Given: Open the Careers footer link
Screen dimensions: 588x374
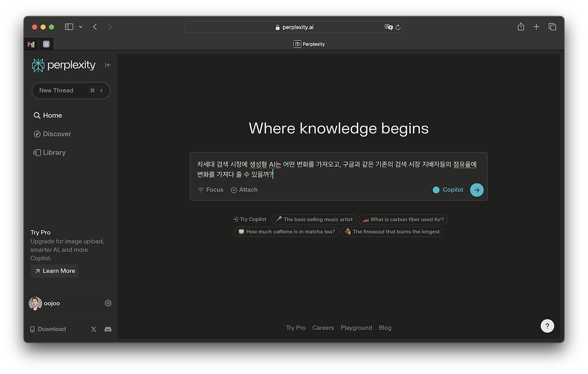Looking at the screenshot, I should tap(323, 328).
